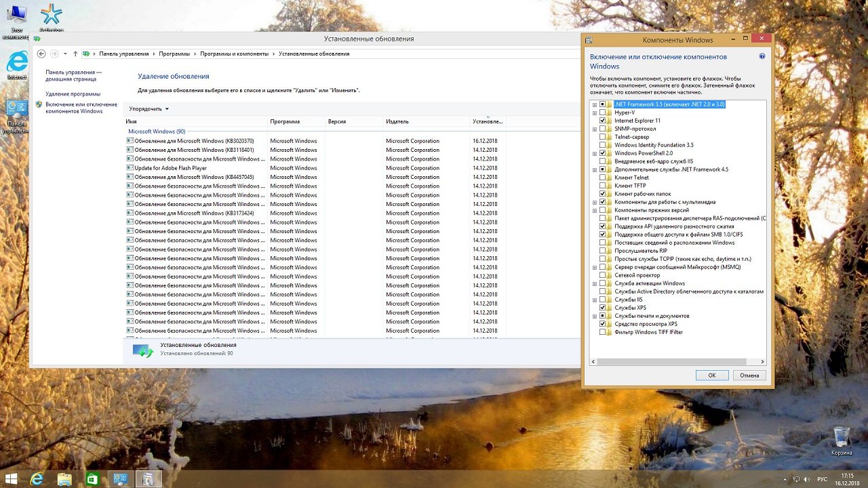This screenshot has width=868, height=488.
Task: Select the Update for Adobe Flash Player row
Action: (x=315, y=168)
